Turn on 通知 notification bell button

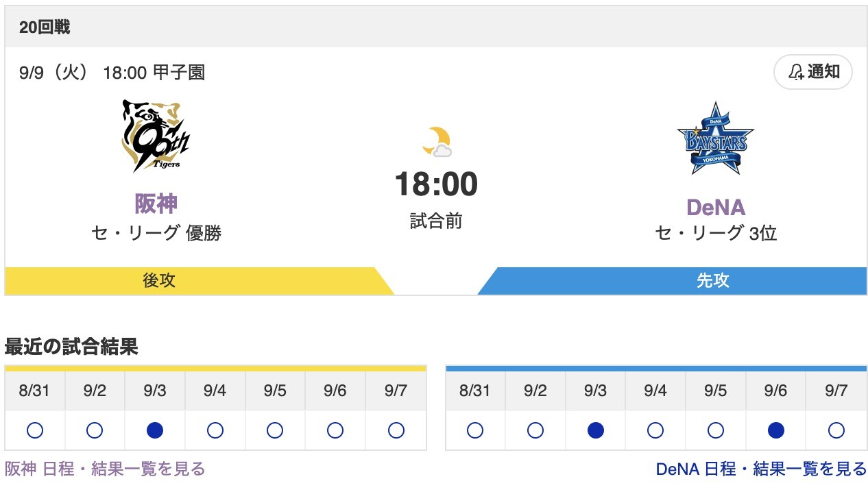click(812, 73)
